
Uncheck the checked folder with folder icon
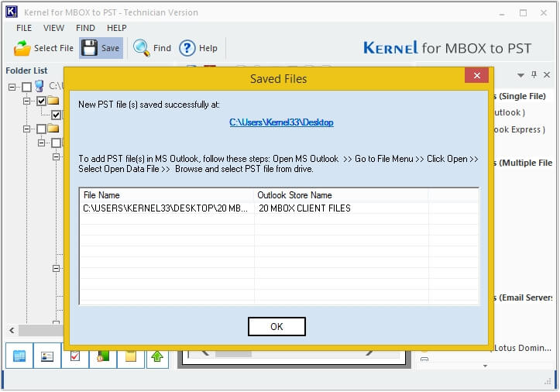click(41, 101)
